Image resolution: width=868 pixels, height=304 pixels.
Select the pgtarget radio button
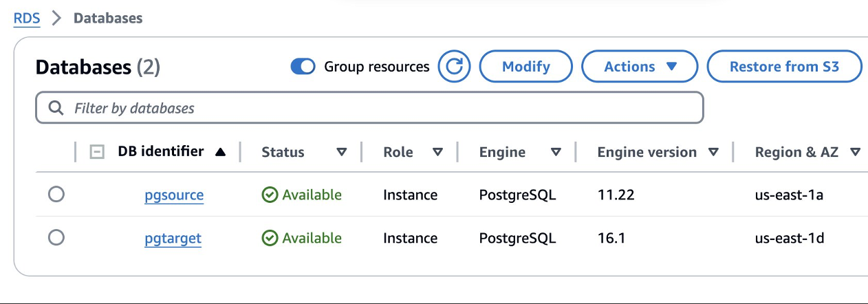point(56,237)
